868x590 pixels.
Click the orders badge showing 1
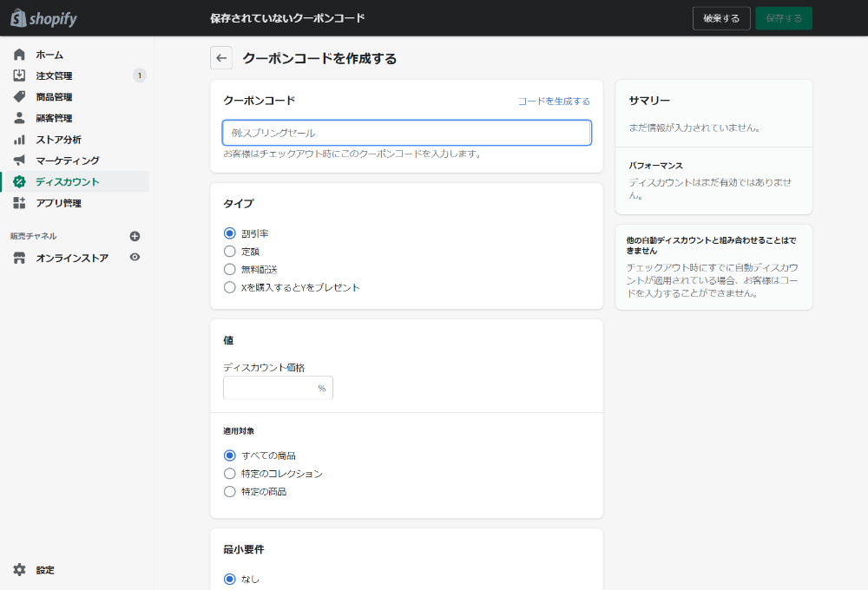(x=140, y=75)
